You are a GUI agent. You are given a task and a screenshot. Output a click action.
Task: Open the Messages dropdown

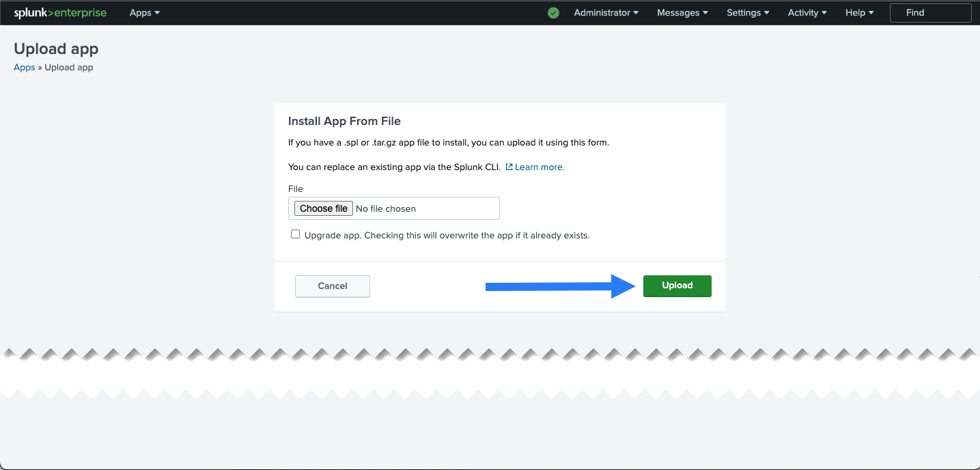(682, 13)
